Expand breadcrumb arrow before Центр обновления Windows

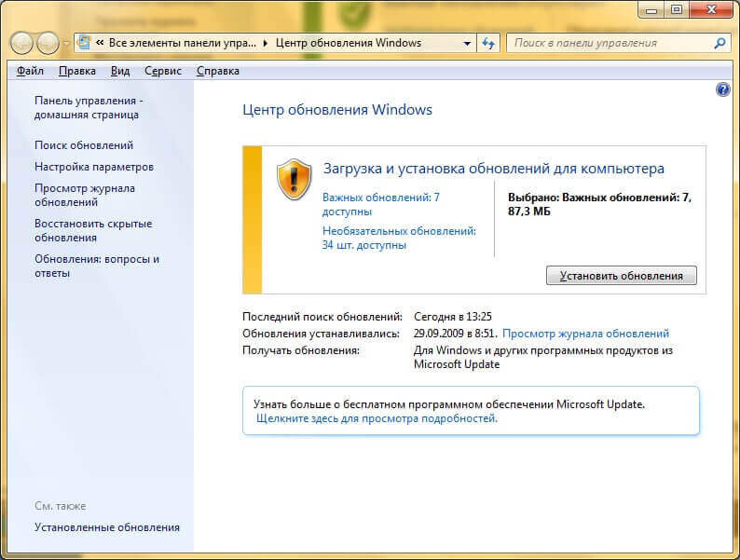pos(266,44)
